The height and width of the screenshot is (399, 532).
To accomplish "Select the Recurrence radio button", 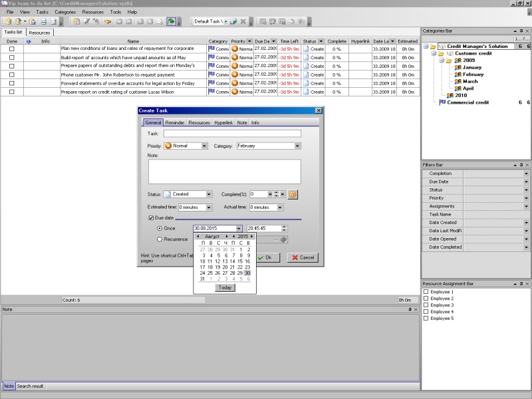I will (x=160, y=239).
